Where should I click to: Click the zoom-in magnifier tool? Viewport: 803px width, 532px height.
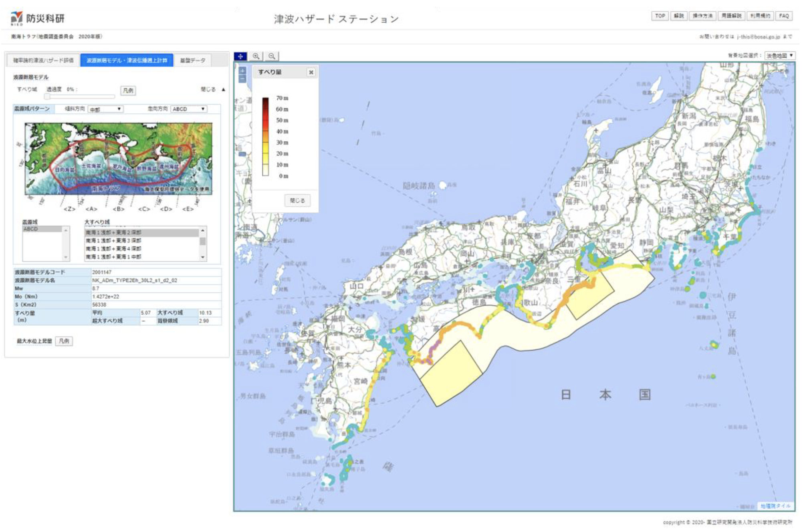point(256,56)
